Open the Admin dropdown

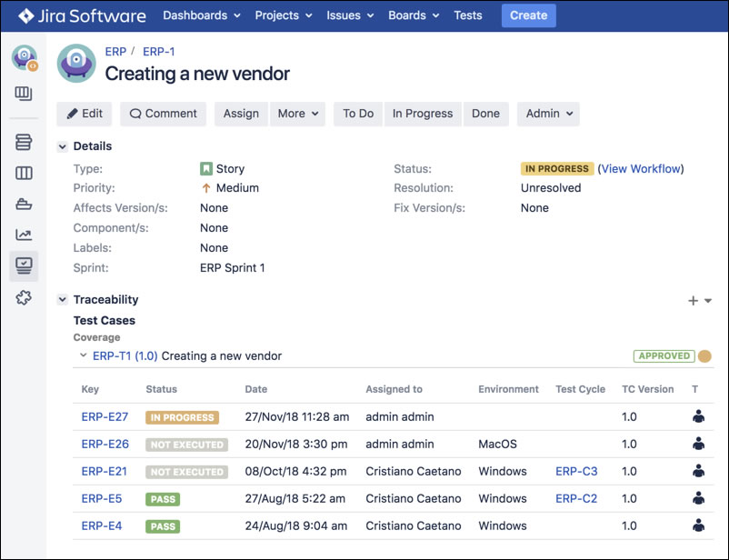(549, 114)
